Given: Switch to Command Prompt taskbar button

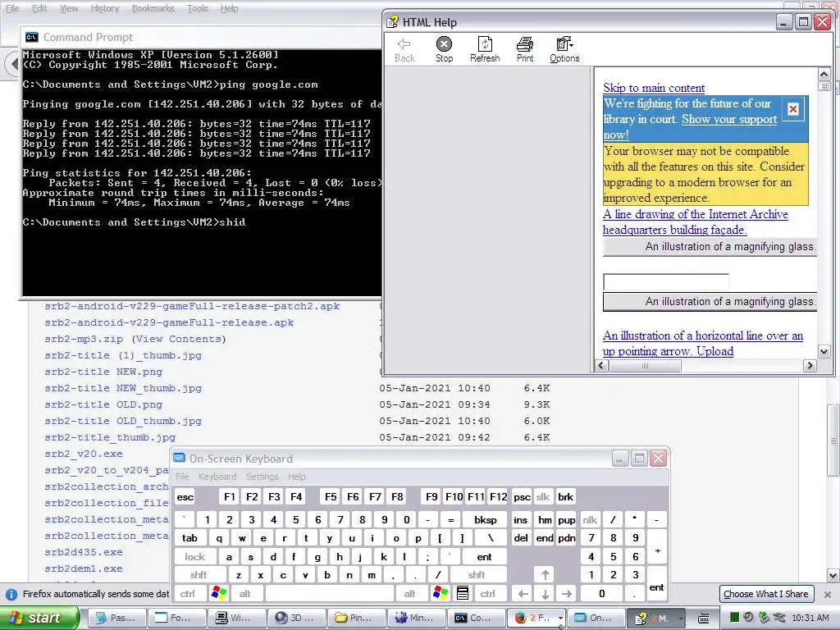Looking at the screenshot, I should pos(478,618).
